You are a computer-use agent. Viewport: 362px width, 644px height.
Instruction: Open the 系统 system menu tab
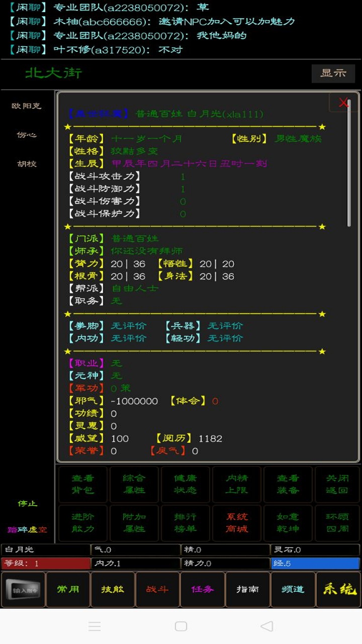coord(338,590)
